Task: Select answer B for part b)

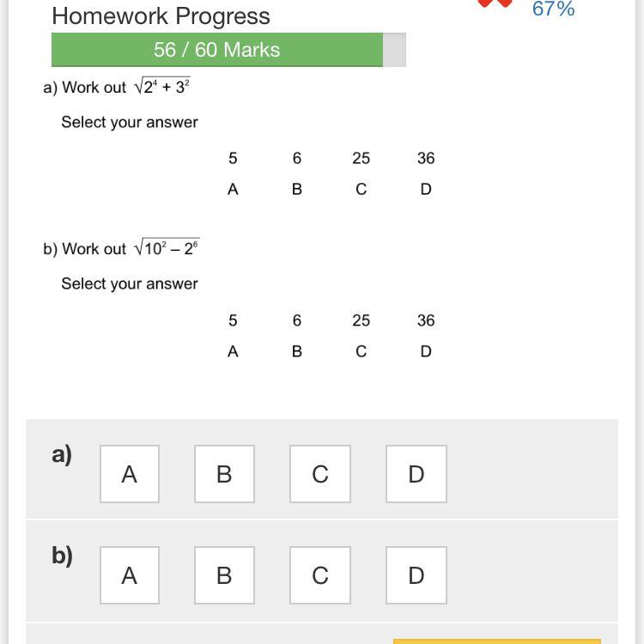Action: pos(224,575)
